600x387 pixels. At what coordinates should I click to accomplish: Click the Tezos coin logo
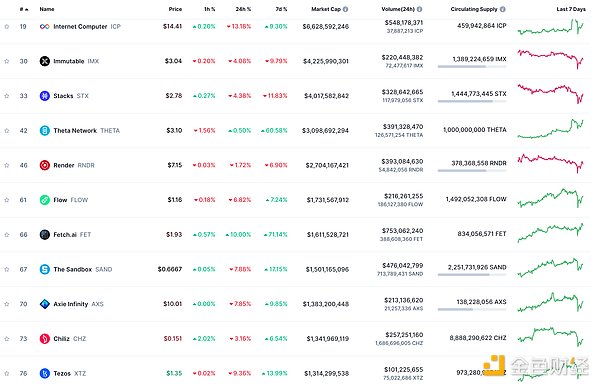coord(45,373)
